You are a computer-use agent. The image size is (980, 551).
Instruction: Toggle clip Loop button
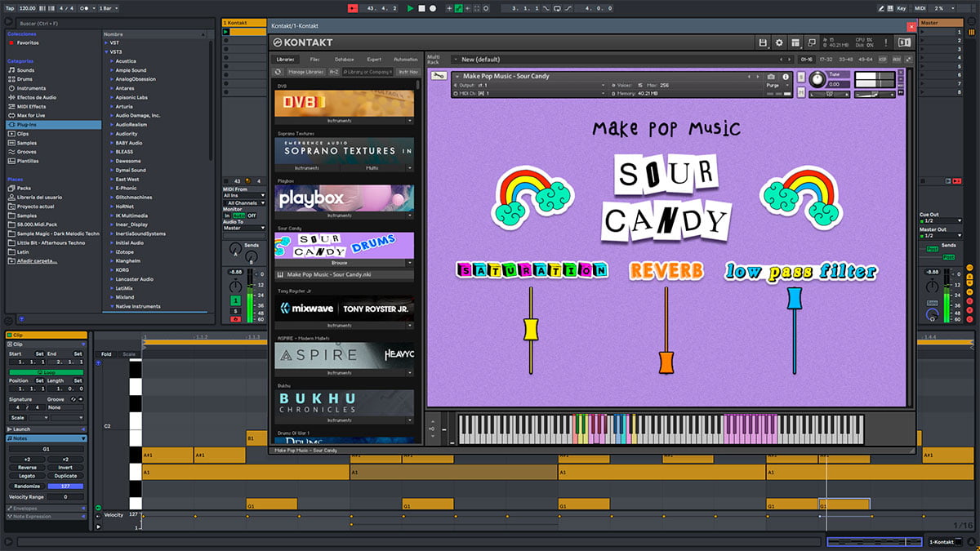[46, 372]
